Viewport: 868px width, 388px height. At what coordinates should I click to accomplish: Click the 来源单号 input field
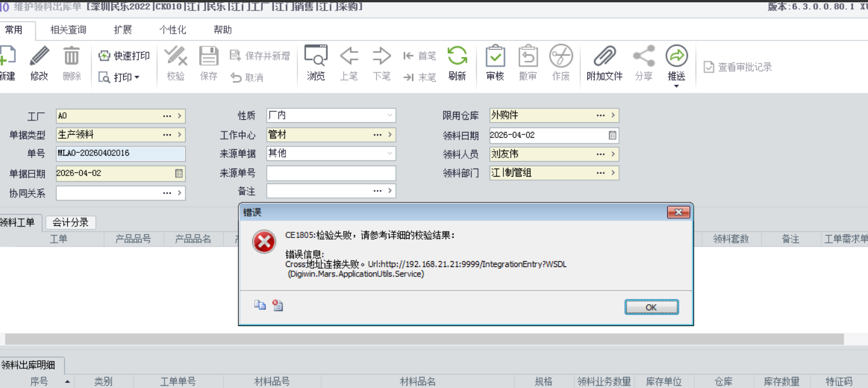pyautogui.click(x=330, y=173)
